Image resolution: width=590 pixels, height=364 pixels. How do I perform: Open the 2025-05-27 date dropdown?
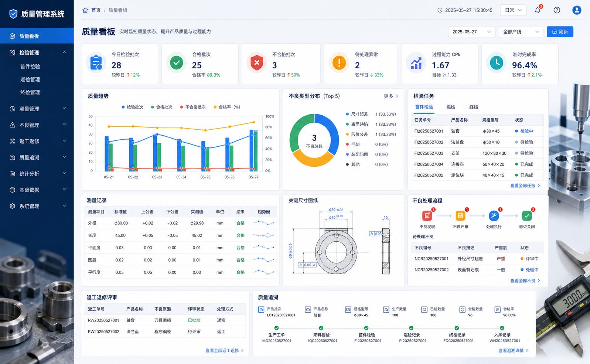[471, 32]
